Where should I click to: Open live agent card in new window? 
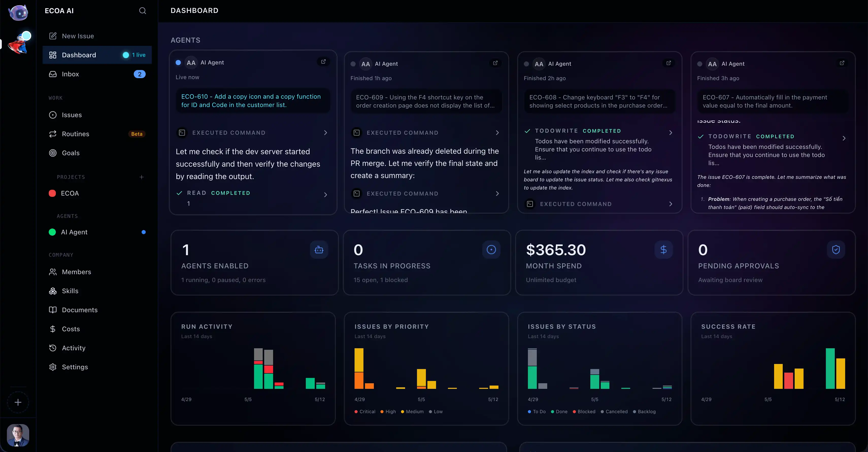pyautogui.click(x=323, y=62)
